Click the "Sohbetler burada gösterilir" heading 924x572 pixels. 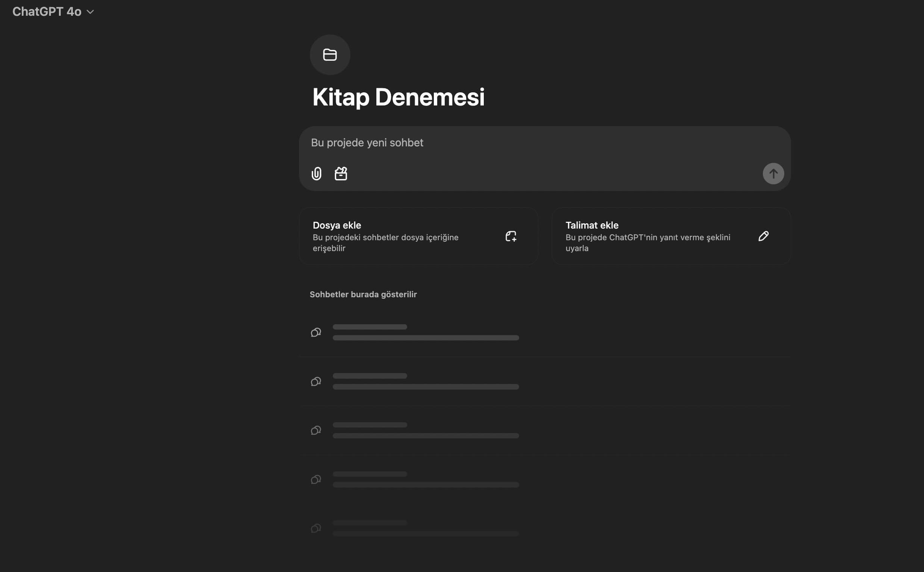363,294
